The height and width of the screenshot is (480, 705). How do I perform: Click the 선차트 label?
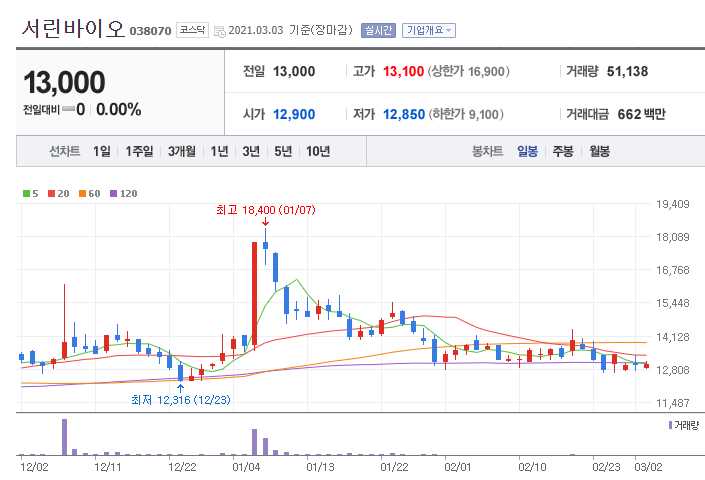click(65, 151)
